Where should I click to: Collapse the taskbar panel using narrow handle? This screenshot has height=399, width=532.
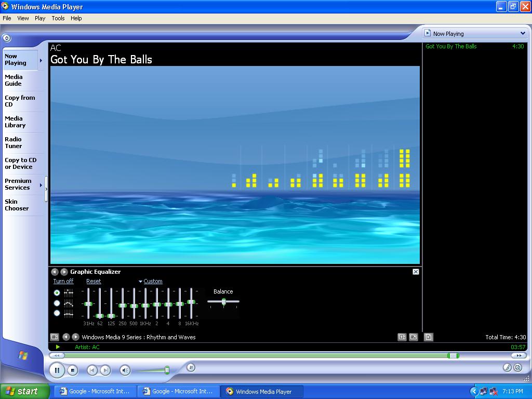point(46,189)
